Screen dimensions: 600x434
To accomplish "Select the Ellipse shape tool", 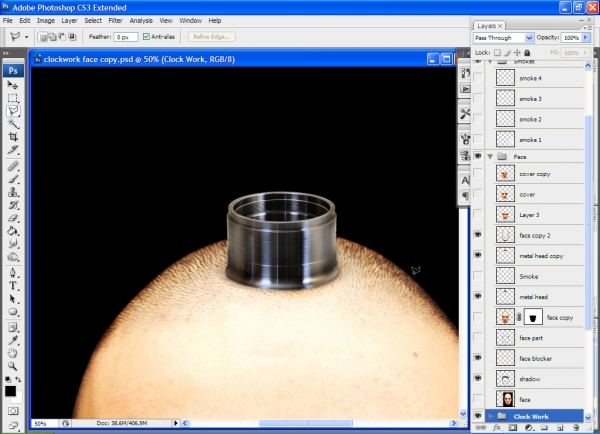I will click(13, 312).
